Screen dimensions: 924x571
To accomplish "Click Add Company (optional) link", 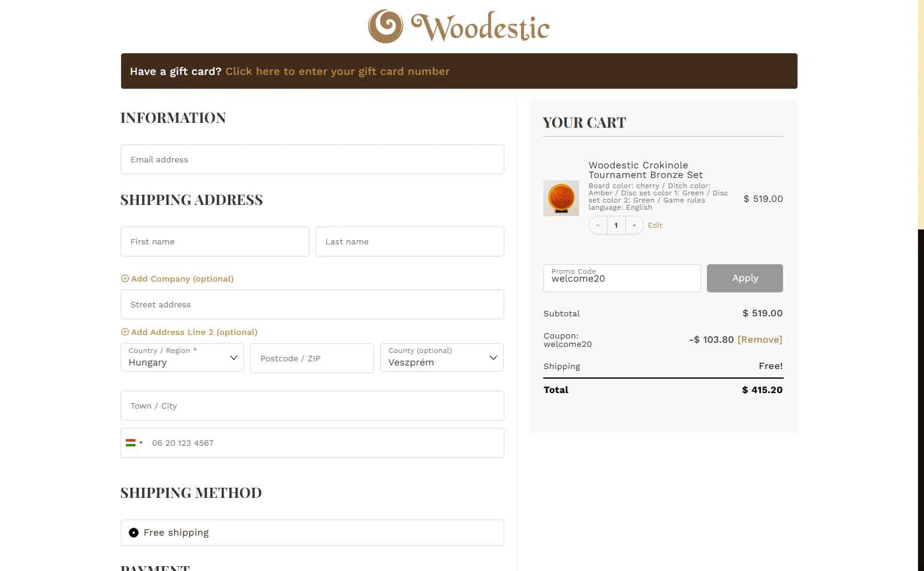I will pyautogui.click(x=182, y=279).
